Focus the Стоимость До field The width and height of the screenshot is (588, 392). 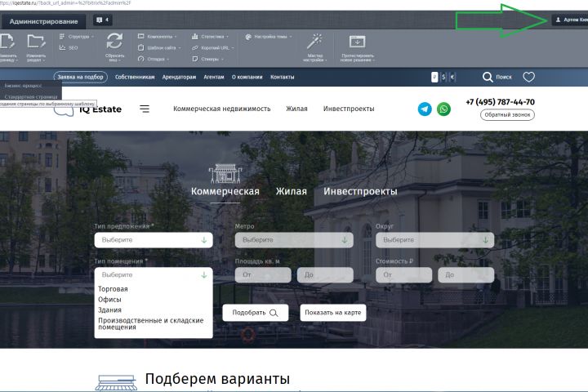[465, 275]
